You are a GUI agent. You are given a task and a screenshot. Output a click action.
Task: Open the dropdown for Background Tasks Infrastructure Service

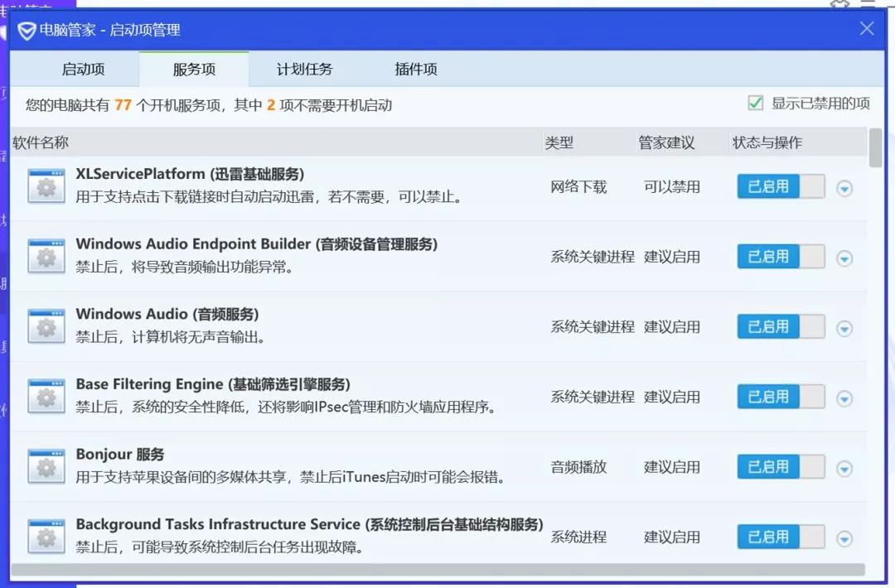(x=844, y=539)
